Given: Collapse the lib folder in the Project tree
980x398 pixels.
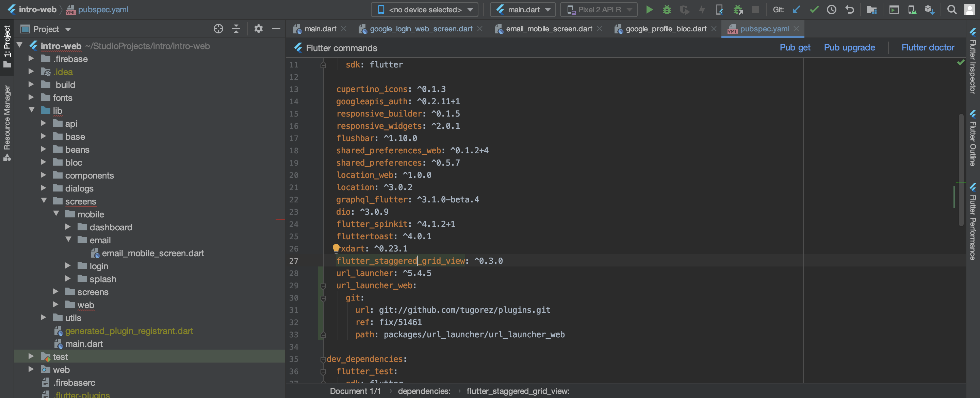Looking at the screenshot, I should click(x=32, y=110).
